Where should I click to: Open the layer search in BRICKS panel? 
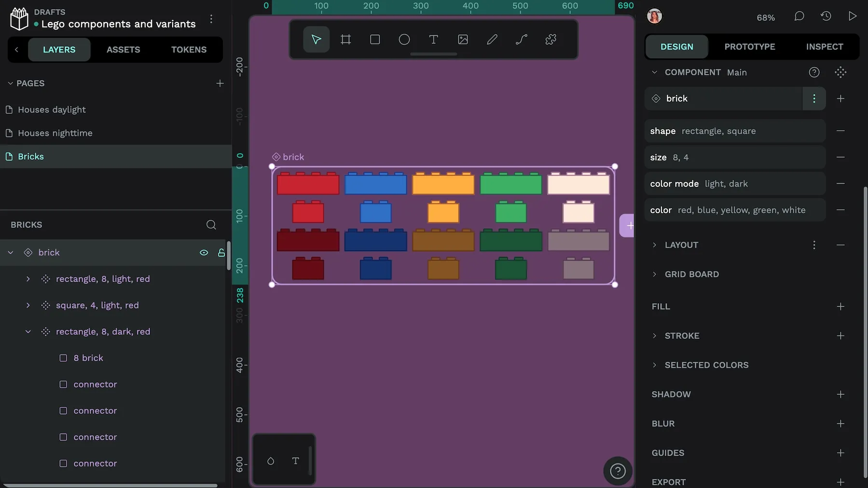(211, 225)
